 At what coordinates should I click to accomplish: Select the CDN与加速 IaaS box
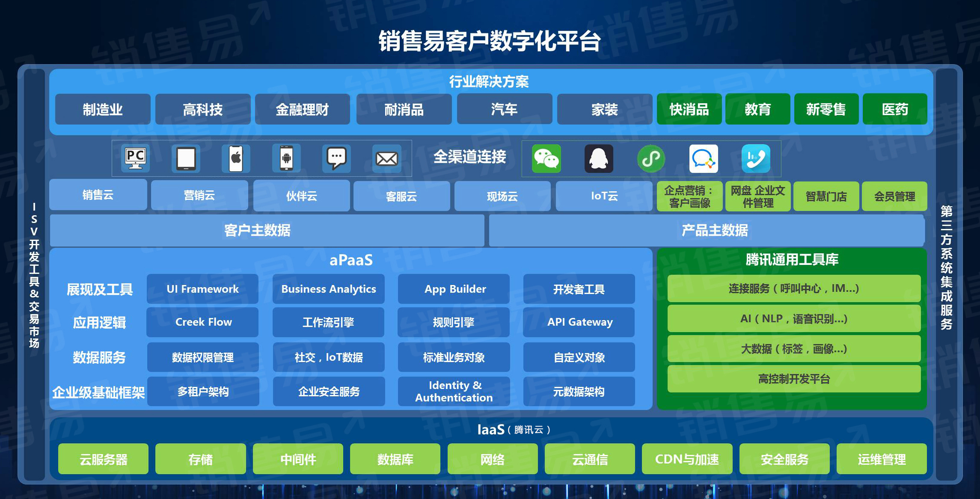(x=687, y=459)
